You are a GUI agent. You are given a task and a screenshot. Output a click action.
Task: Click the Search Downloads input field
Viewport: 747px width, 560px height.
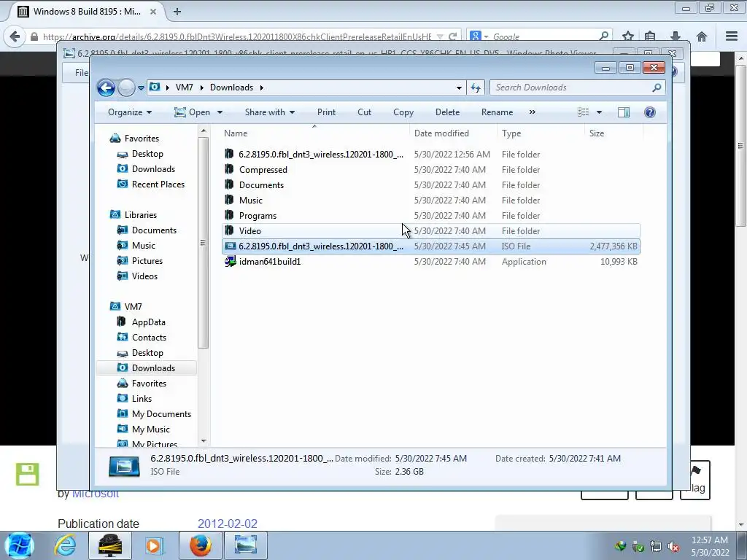point(572,87)
